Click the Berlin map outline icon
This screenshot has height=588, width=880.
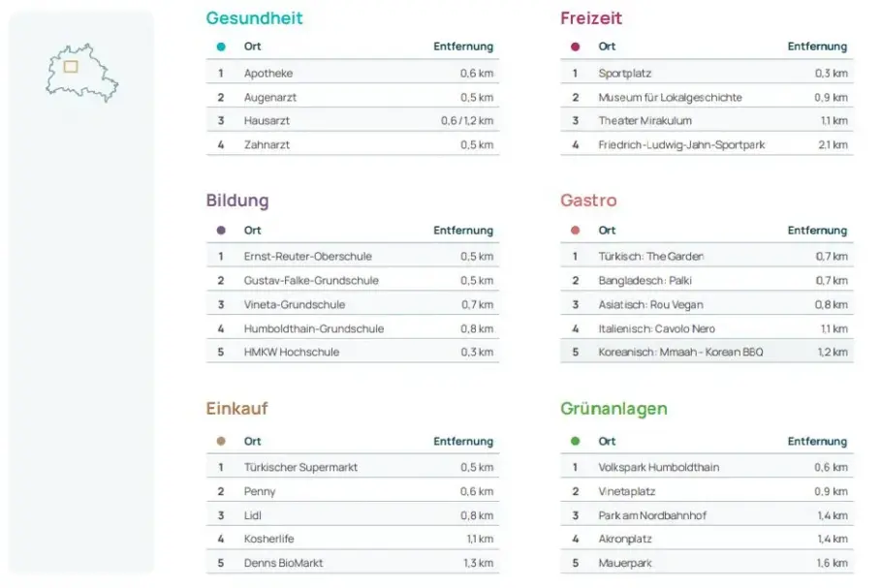tap(81, 73)
